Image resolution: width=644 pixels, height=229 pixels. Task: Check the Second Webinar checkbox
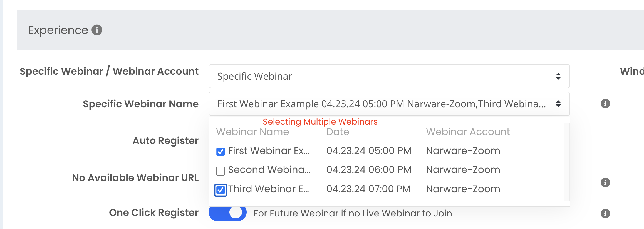click(221, 171)
